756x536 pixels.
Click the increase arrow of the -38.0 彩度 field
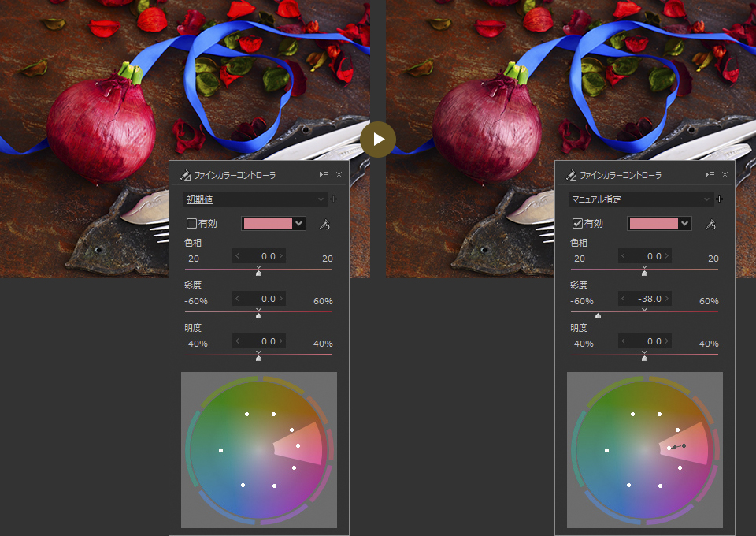pyautogui.click(x=667, y=299)
